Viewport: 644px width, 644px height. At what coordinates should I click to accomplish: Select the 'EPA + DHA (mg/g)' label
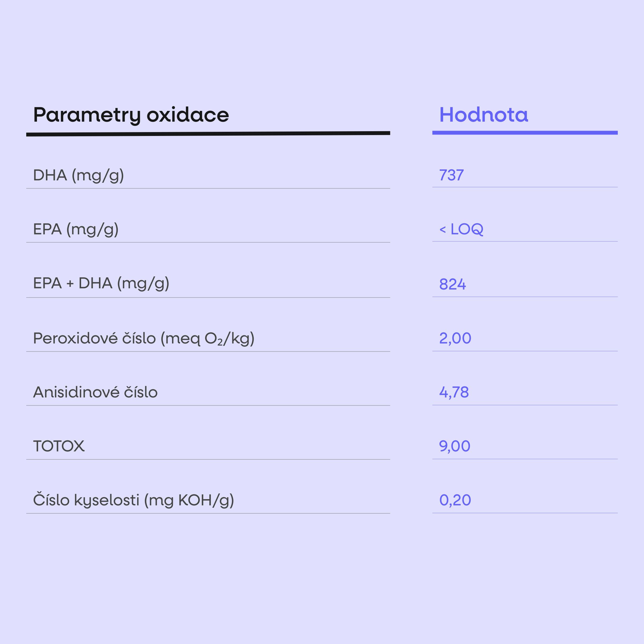click(101, 283)
